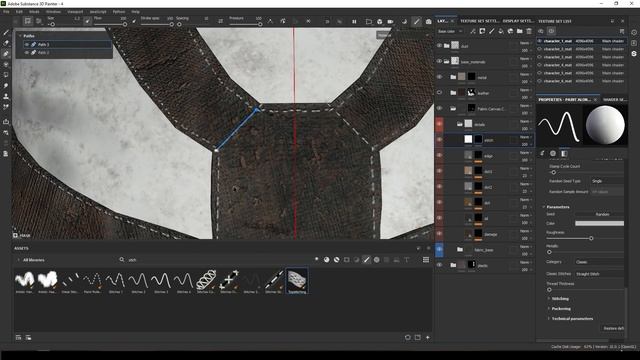Select the Eraser tool in left toolbar
The width and height of the screenshot is (640, 360).
click(x=6, y=43)
